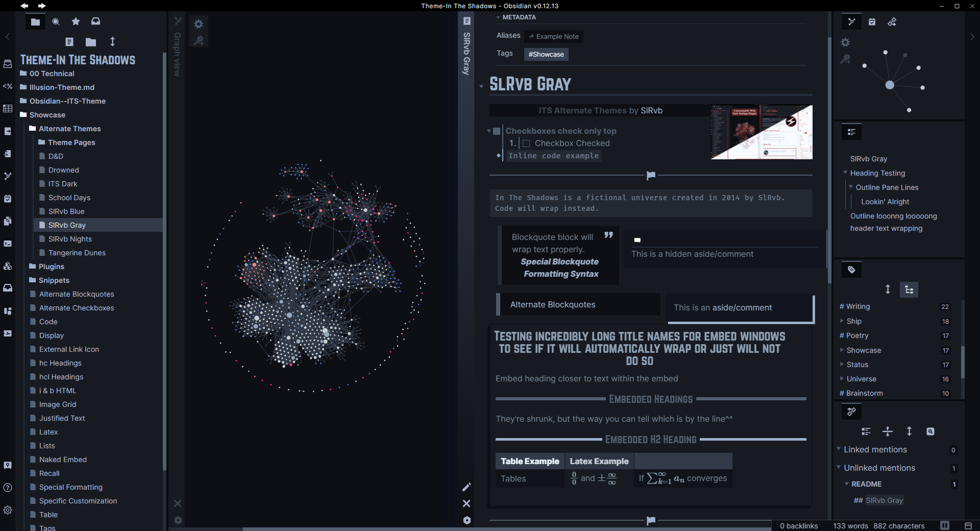Screen dimensions: 980x531
Task: Open the command palette ribbon icon
Action: click(x=8, y=244)
